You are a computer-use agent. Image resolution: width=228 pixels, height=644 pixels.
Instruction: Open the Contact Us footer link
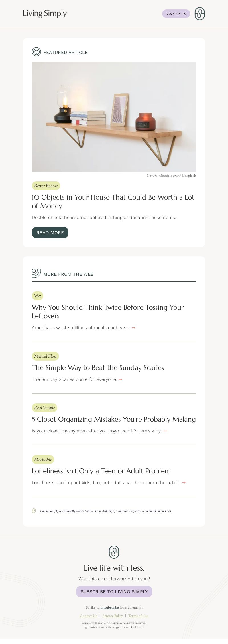(x=88, y=616)
